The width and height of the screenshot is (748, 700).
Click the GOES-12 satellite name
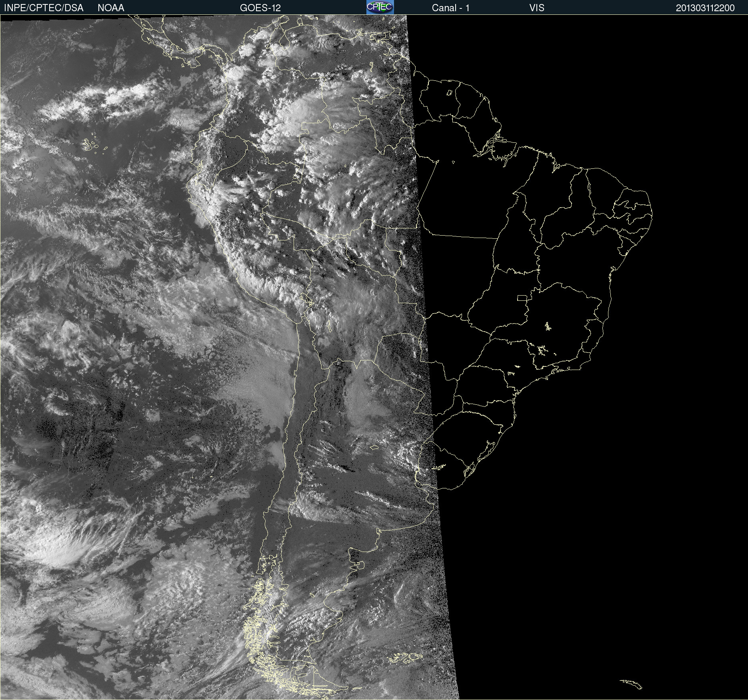pos(260,8)
